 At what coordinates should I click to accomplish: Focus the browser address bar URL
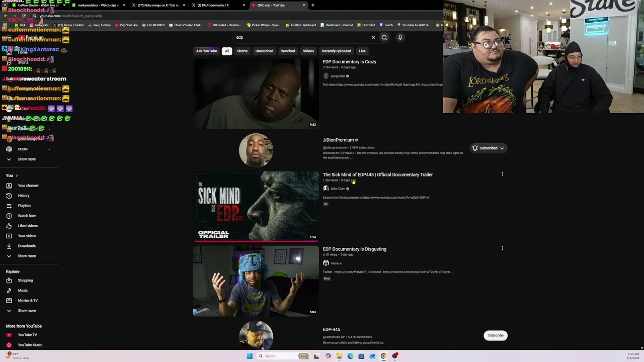(70, 16)
